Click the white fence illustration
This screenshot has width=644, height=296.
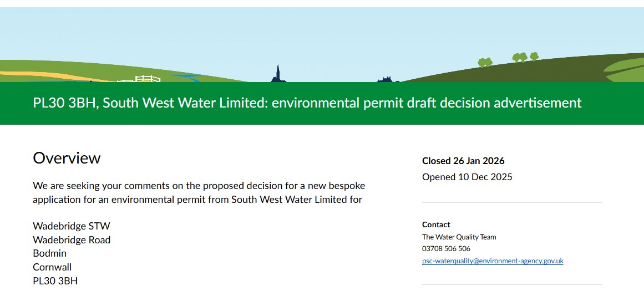(140, 79)
